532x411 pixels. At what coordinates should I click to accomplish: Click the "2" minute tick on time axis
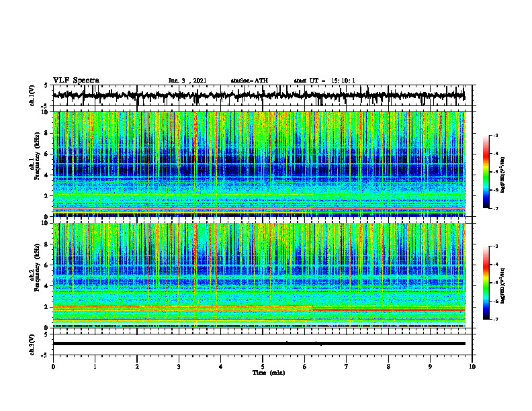[x=137, y=367]
